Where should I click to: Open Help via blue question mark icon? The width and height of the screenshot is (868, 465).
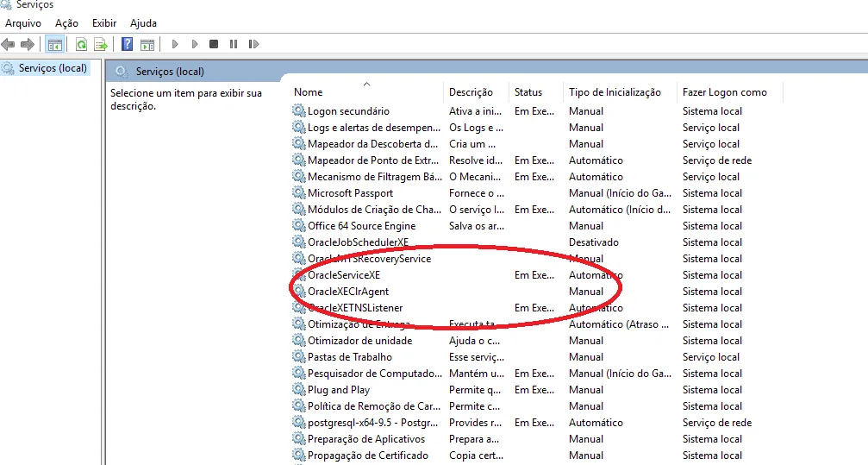pos(127,44)
